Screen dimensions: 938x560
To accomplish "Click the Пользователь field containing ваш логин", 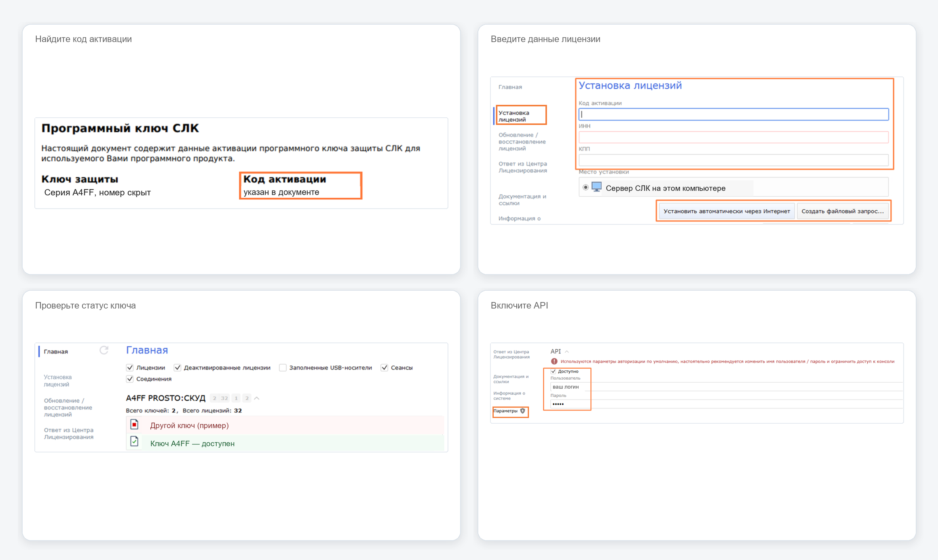I will [x=726, y=387].
